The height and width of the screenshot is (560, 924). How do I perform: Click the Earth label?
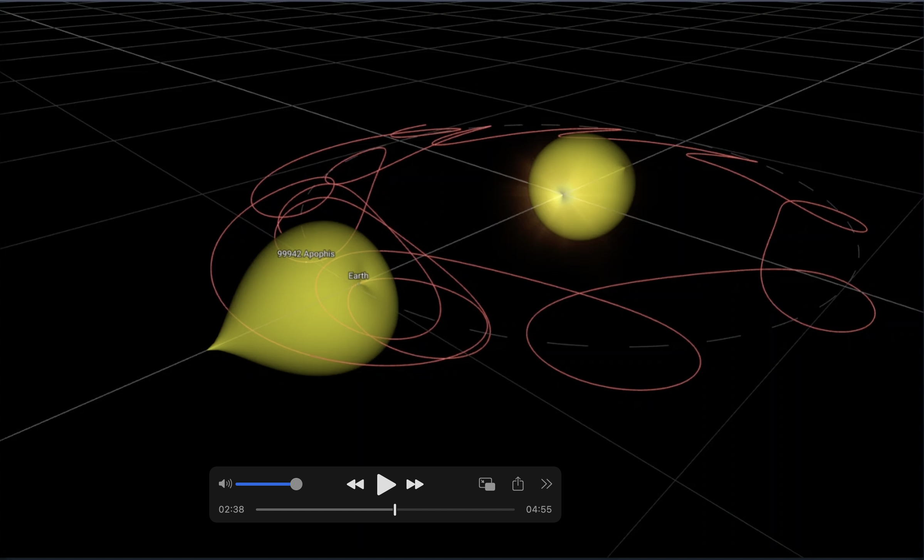(x=358, y=276)
